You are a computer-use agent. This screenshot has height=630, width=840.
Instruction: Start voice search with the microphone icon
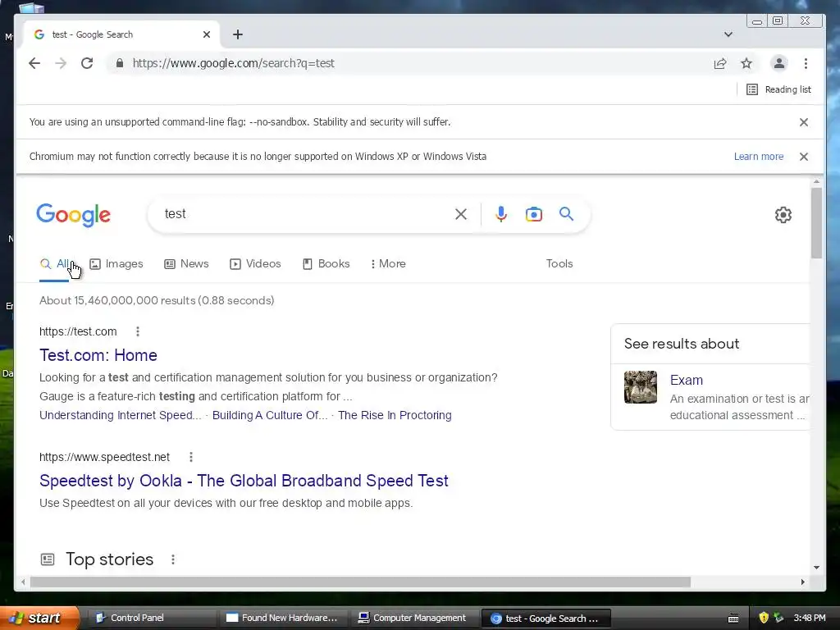(x=501, y=214)
